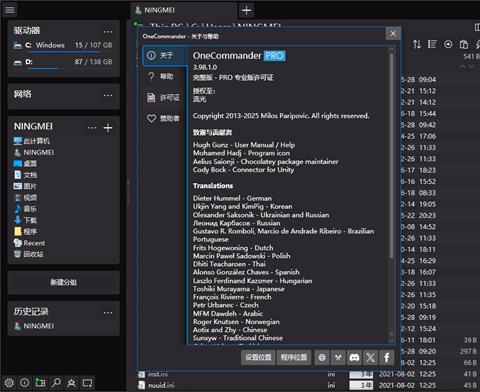Click the Translations heading

pos(213,186)
